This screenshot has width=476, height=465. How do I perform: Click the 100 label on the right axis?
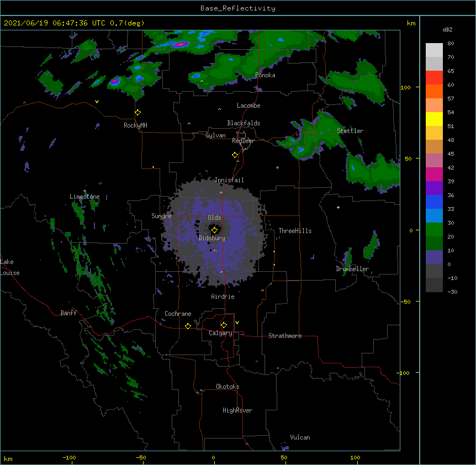pyautogui.click(x=405, y=87)
